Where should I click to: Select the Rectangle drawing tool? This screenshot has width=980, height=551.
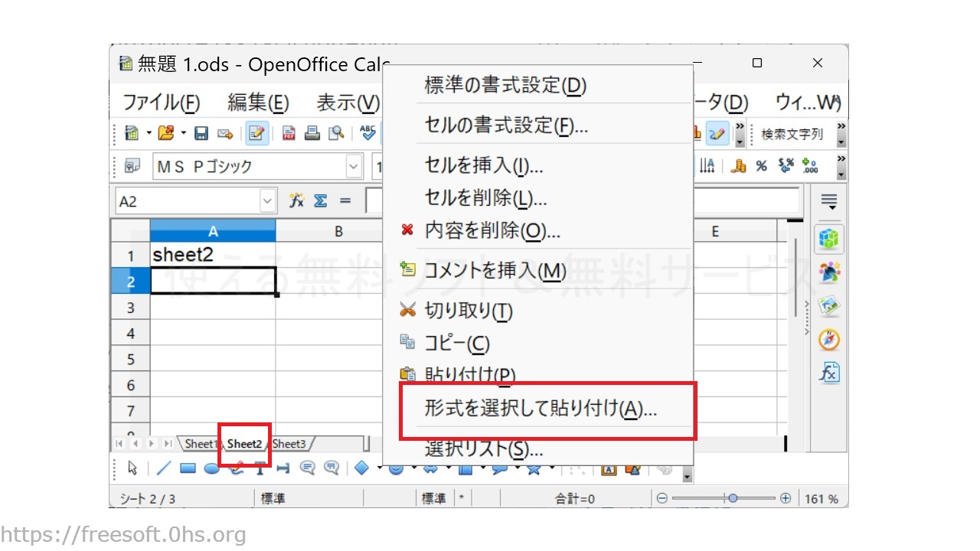click(188, 468)
